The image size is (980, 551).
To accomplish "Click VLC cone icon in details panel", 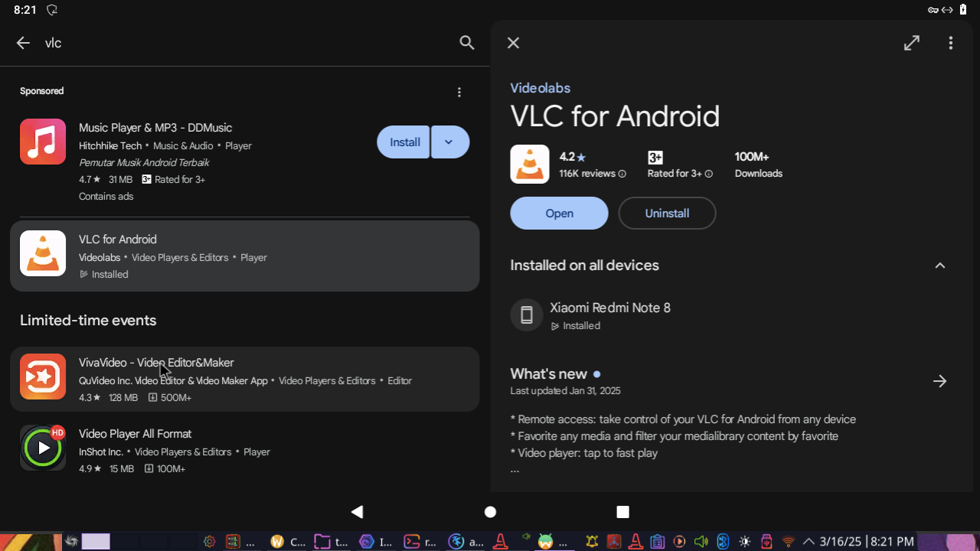I will (530, 164).
